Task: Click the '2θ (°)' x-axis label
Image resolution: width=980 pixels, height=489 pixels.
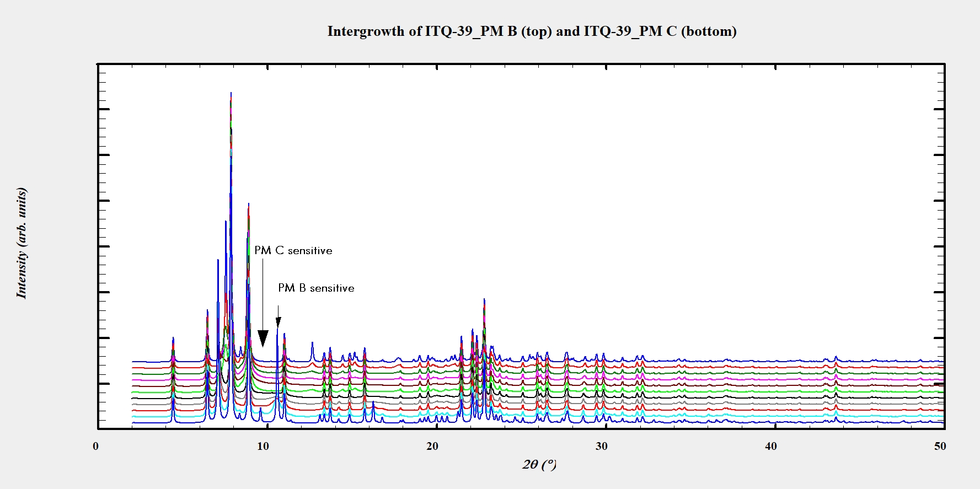Action: 539,465
